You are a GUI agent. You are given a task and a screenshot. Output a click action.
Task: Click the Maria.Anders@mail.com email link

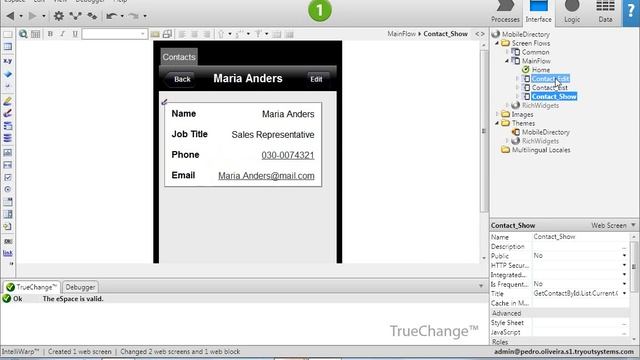(x=266, y=176)
